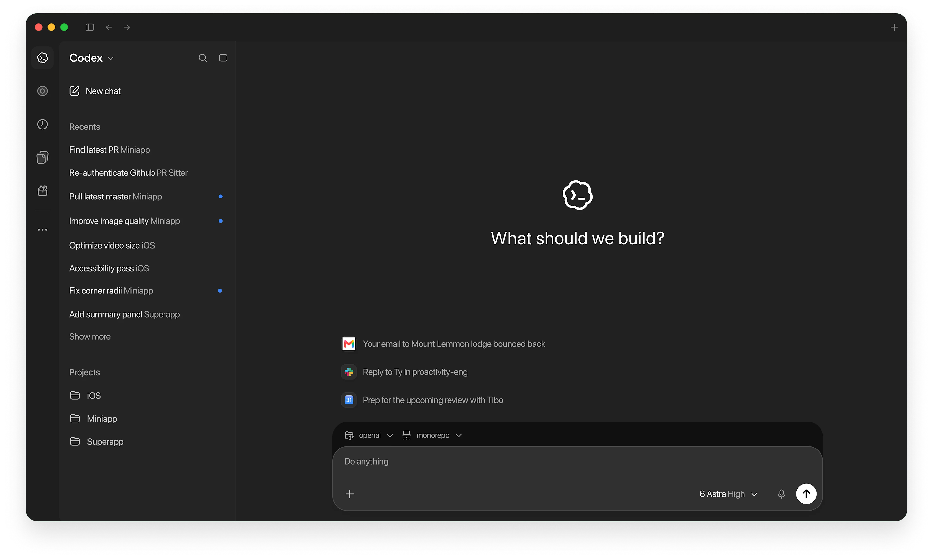Toggle sidebar from title bar icon
Screen dimensions: 933x560
pyautogui.click(x=90, y=27)
